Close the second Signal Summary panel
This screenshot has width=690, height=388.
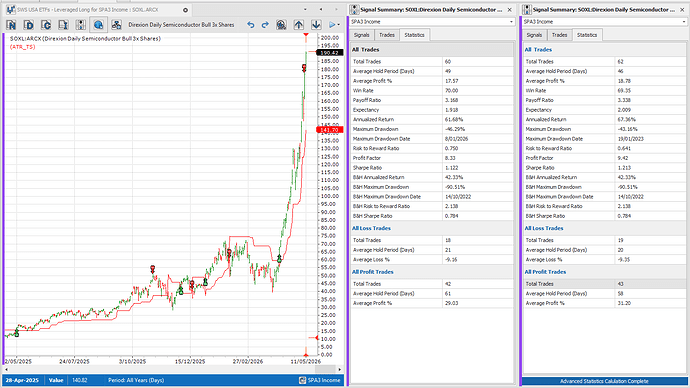[682, 10]
